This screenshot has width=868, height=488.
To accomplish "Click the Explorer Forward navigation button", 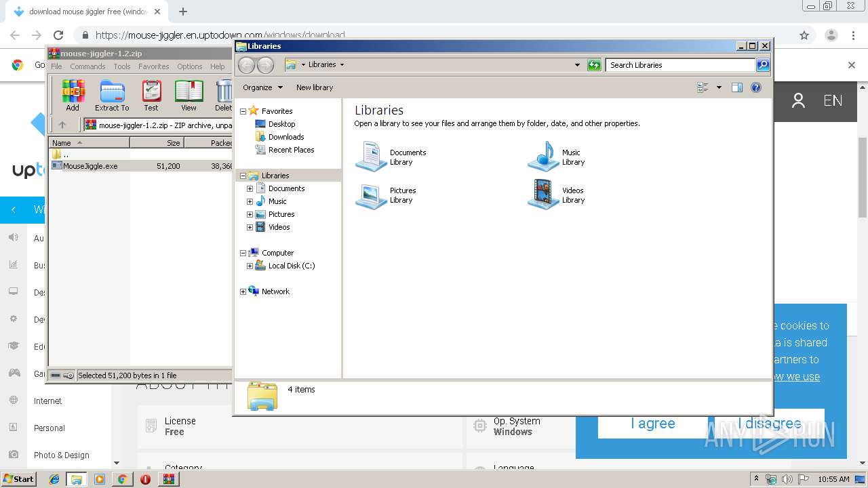I will click(266, 65).
